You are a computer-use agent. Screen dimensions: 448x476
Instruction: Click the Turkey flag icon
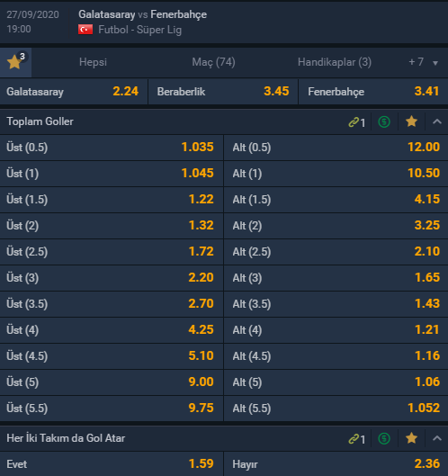85,30
